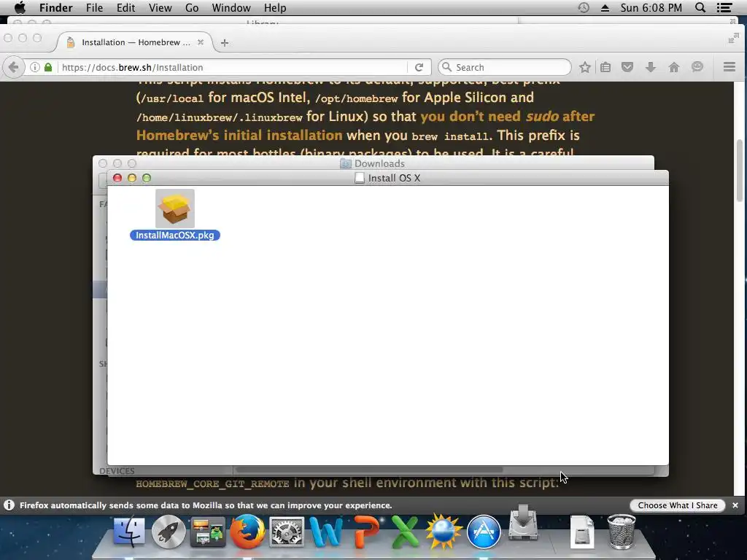The width and height of the screenshot is (747, 560).
Task: Enter Firefox full screen mode
Action: [x=734, y=39]
